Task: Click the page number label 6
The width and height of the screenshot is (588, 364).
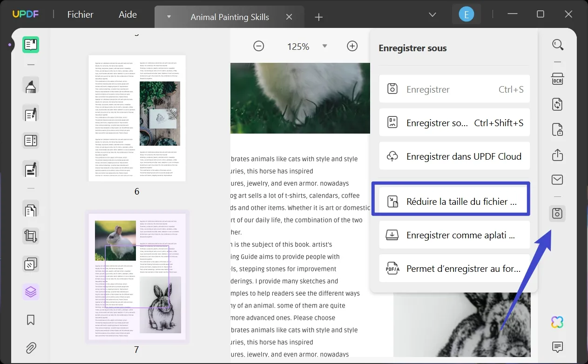Action: [x=136, y=191]
